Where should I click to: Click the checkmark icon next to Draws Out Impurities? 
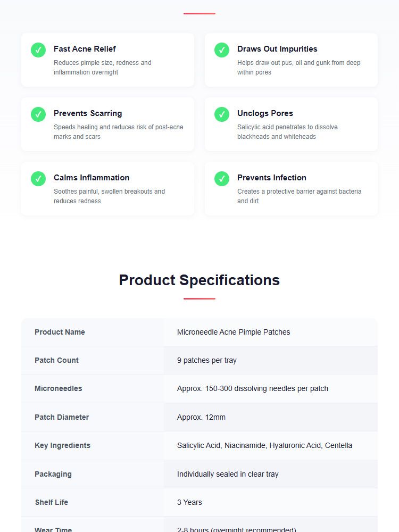pos(221,50)
